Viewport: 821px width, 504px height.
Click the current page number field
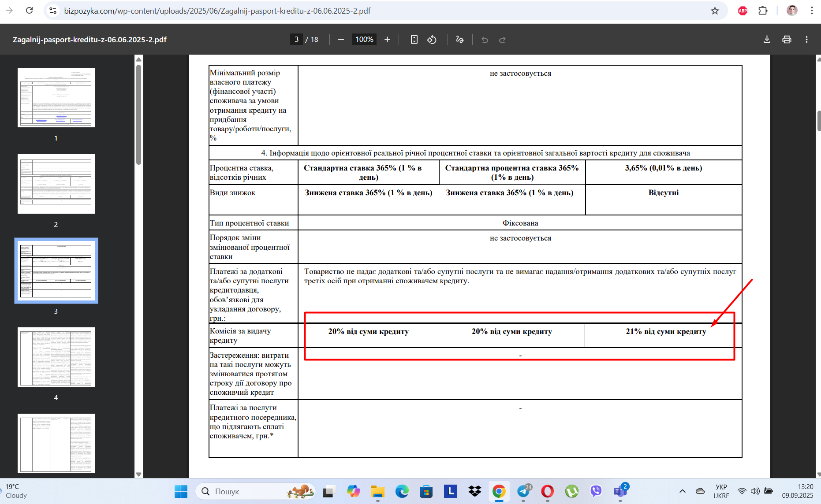[296, 40]
